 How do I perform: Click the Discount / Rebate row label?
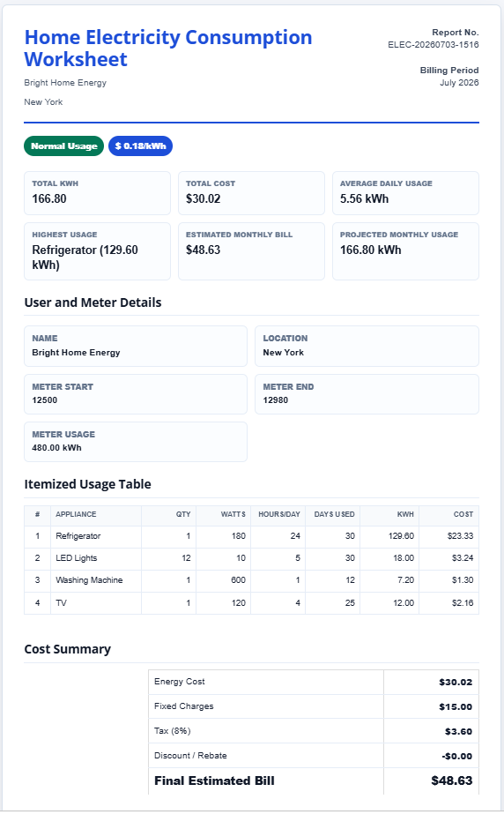point(190,756)
